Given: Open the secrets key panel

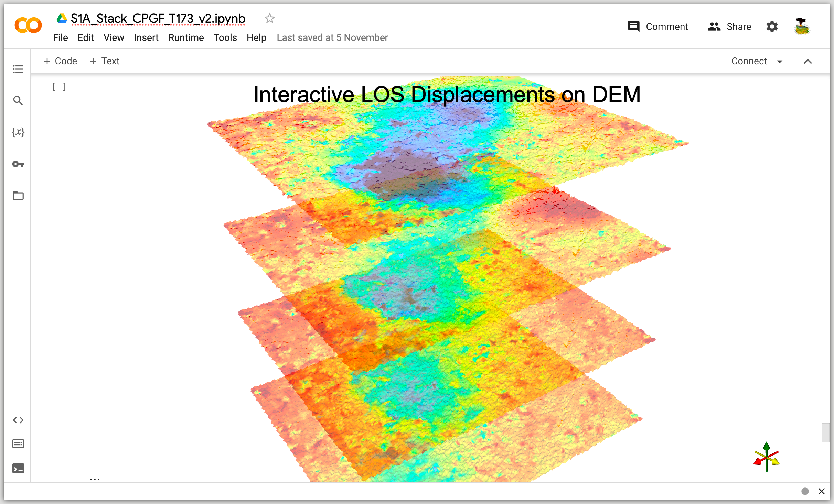Looking at the screenshot, I should coord(18,164).
